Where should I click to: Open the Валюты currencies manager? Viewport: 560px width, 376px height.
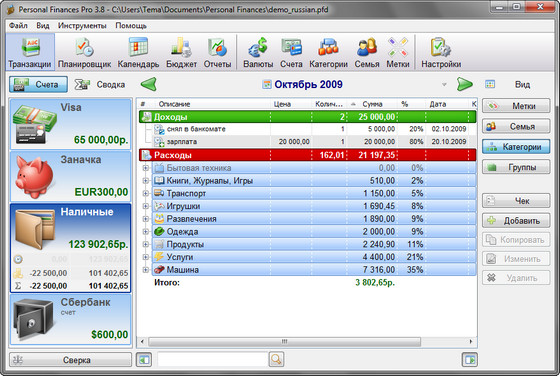coord(258,52)
